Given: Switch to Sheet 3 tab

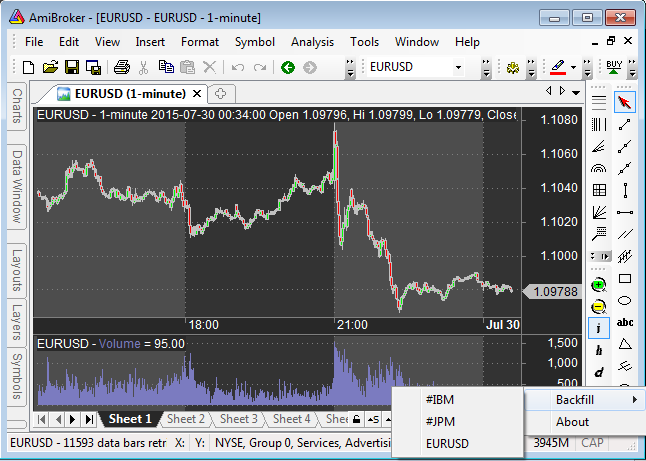Looking at the screenshot, I should point(239,419).
